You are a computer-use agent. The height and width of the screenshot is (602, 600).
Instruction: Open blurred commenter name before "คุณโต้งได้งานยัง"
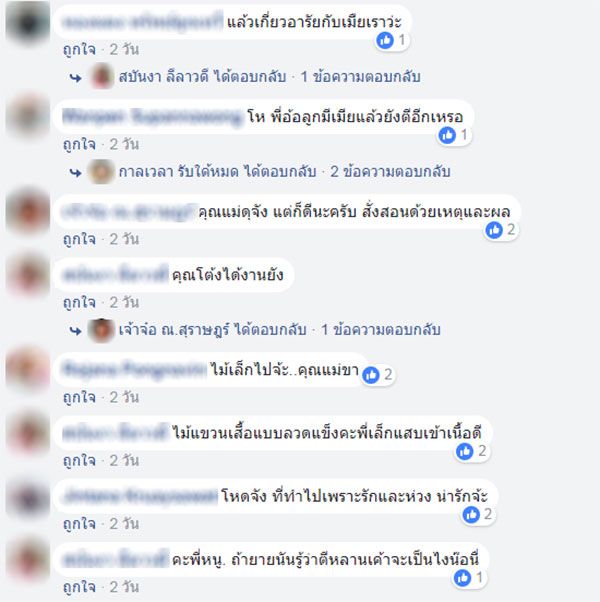coord(115,275)
